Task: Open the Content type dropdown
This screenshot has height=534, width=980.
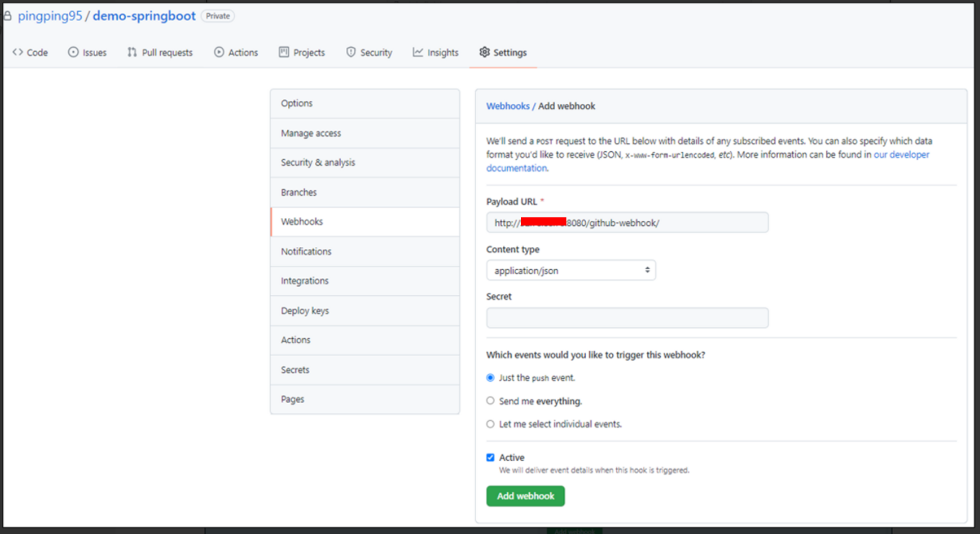Action: (x=571, y=270)
